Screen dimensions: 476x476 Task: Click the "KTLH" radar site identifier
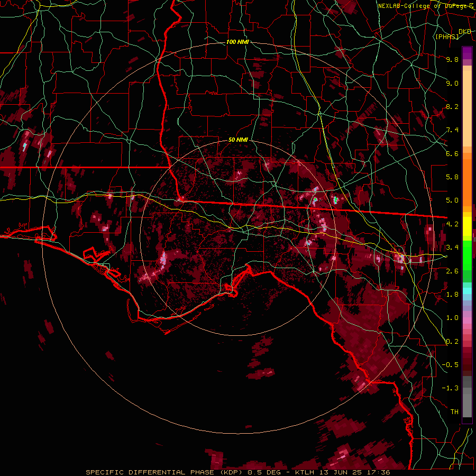click(x=305, y=472)
